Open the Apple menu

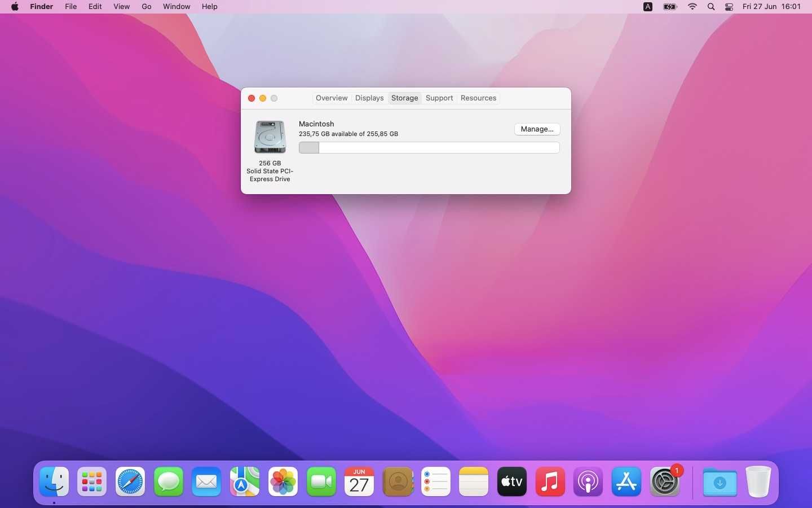pos(15,7)
